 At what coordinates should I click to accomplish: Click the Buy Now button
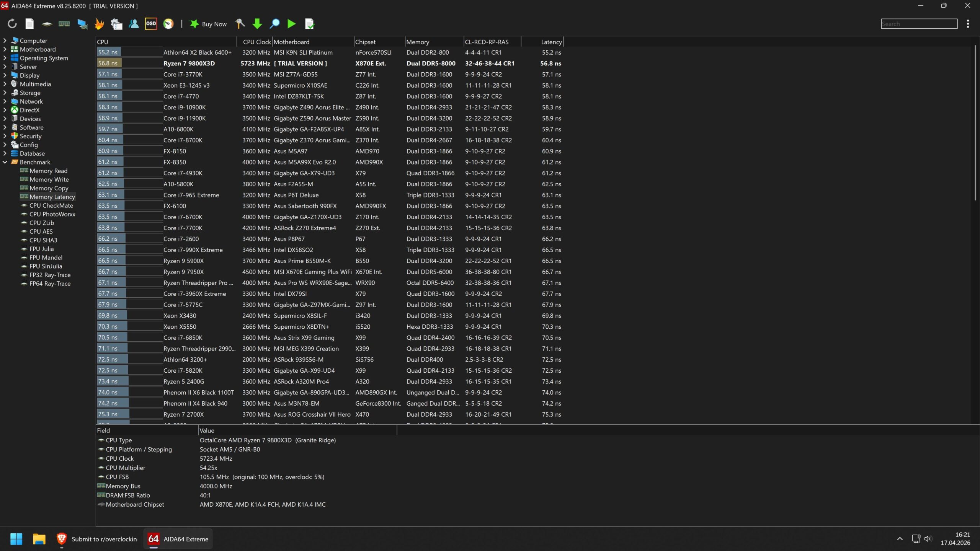click(209, 24)
